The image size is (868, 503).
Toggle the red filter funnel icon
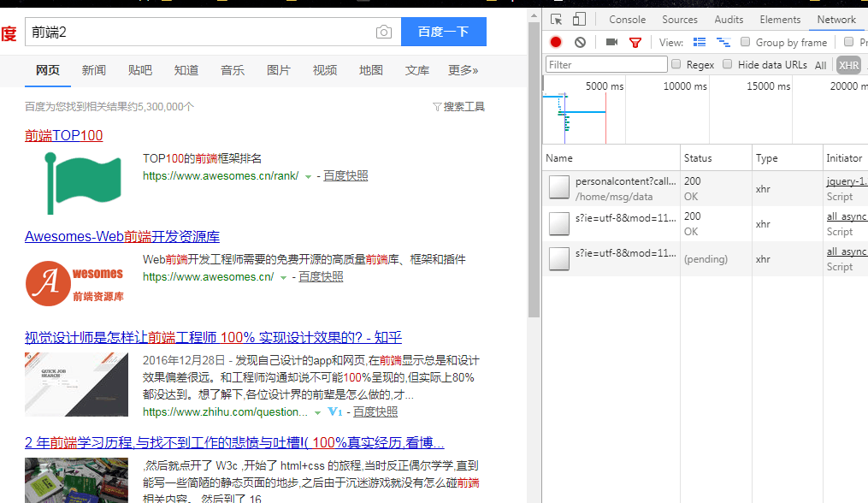[x=635, y=43]
